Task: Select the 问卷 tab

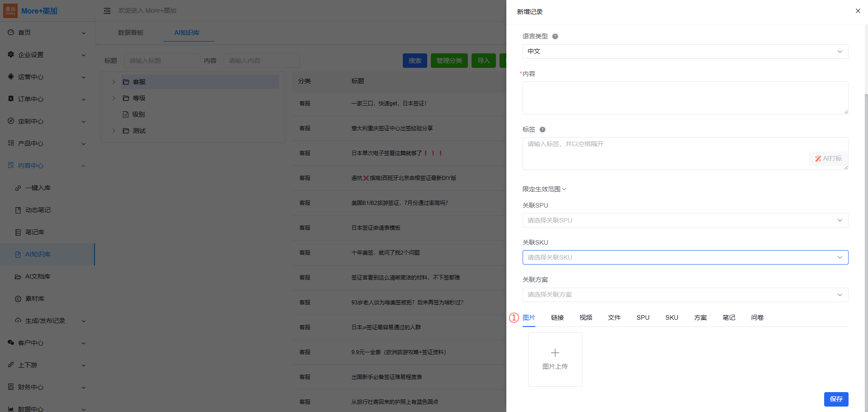Action: point(757,317)
